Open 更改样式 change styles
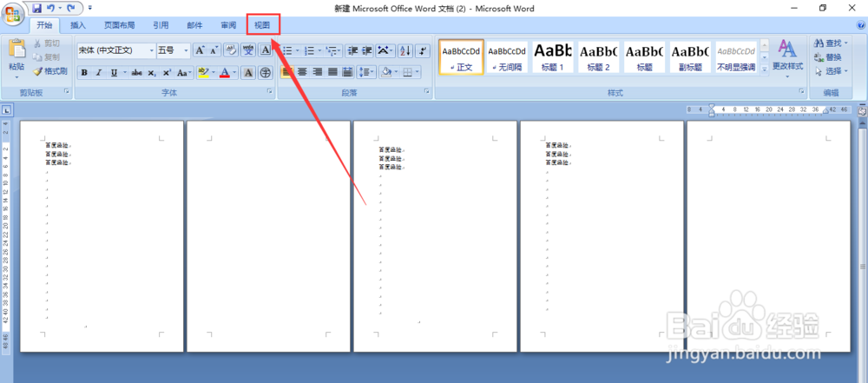This screenshot has height=383, width=868. pyautogui.click(x=788, y=58)
